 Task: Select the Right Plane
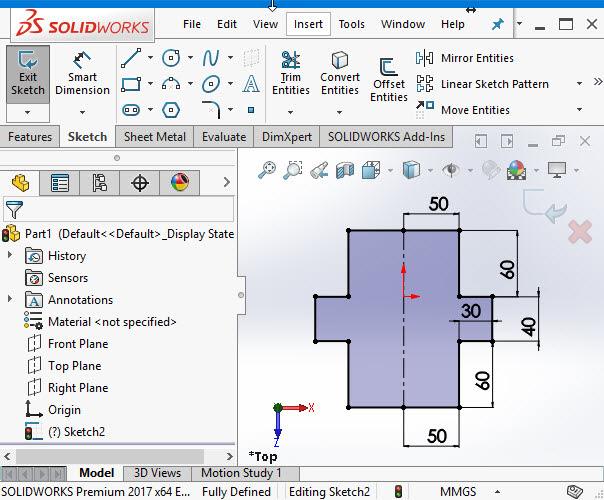coord(68,388)
